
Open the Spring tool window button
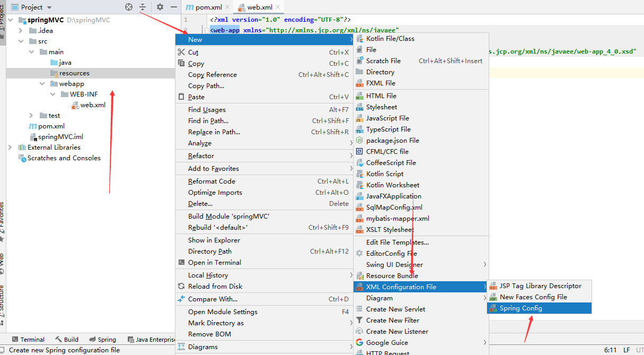click(x=103, y=340)
